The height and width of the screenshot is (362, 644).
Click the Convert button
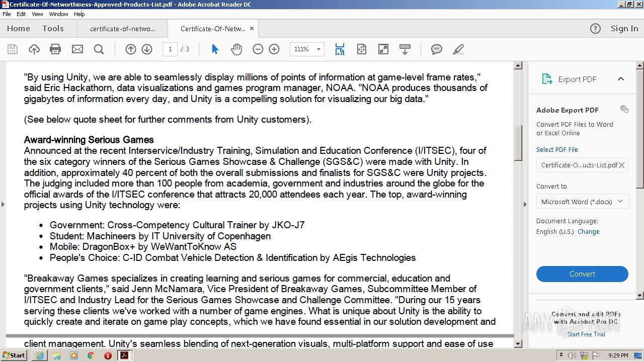tap(582, 274)
